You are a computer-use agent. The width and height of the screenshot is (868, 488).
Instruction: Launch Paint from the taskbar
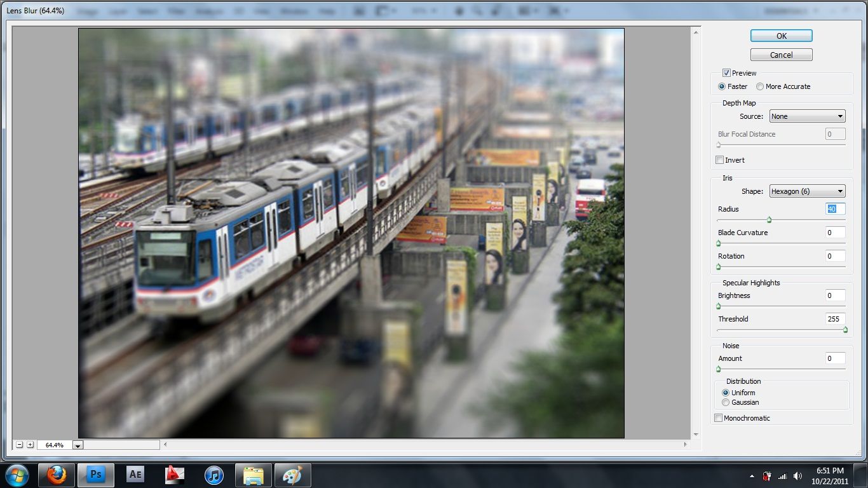pyautogui.click(x=292, y=473)
